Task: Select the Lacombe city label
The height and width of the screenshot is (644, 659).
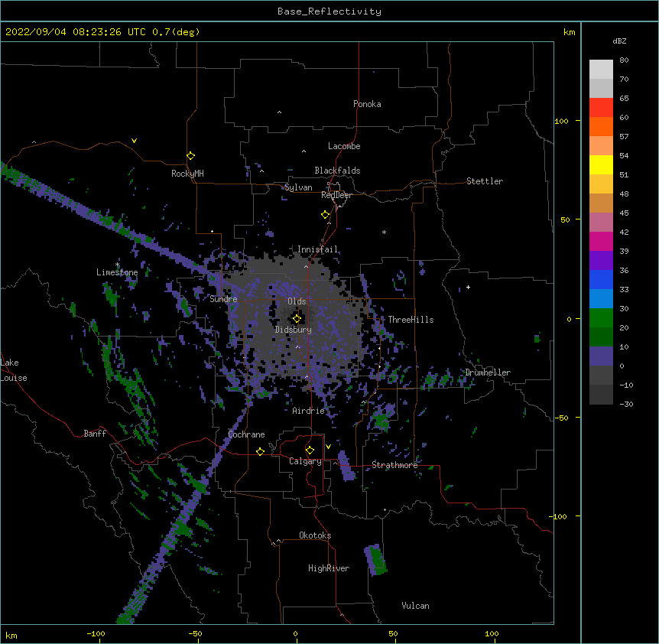Action: [344, 146]
